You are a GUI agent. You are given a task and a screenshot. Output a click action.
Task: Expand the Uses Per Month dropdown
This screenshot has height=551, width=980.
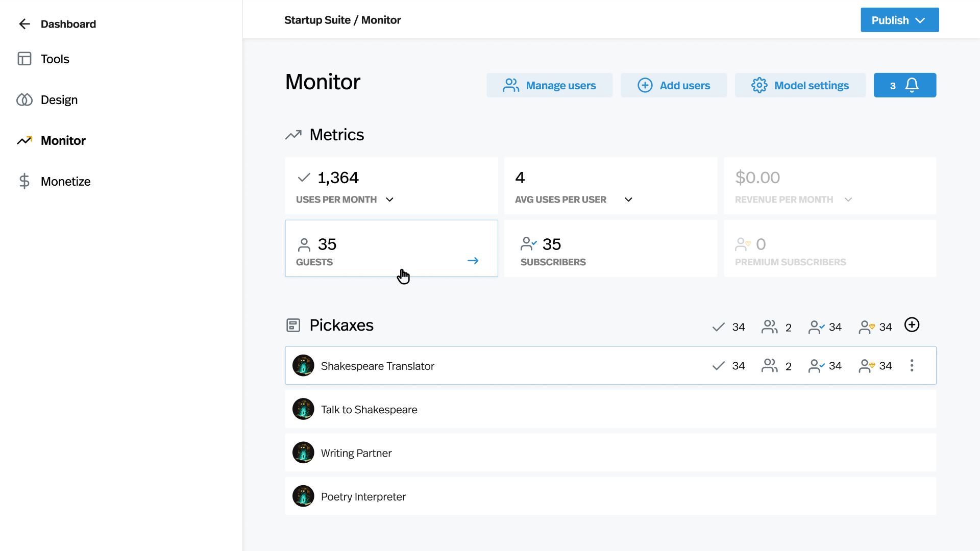pyautogui.click(x=389, y=199)
